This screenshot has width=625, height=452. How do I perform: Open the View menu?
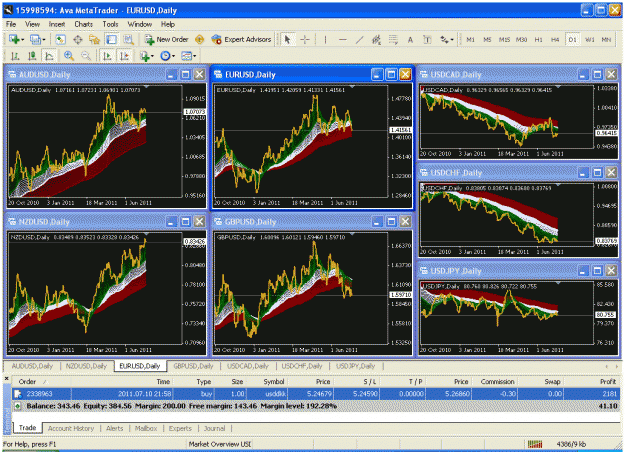pyautogui.click(x=32, y=24)
